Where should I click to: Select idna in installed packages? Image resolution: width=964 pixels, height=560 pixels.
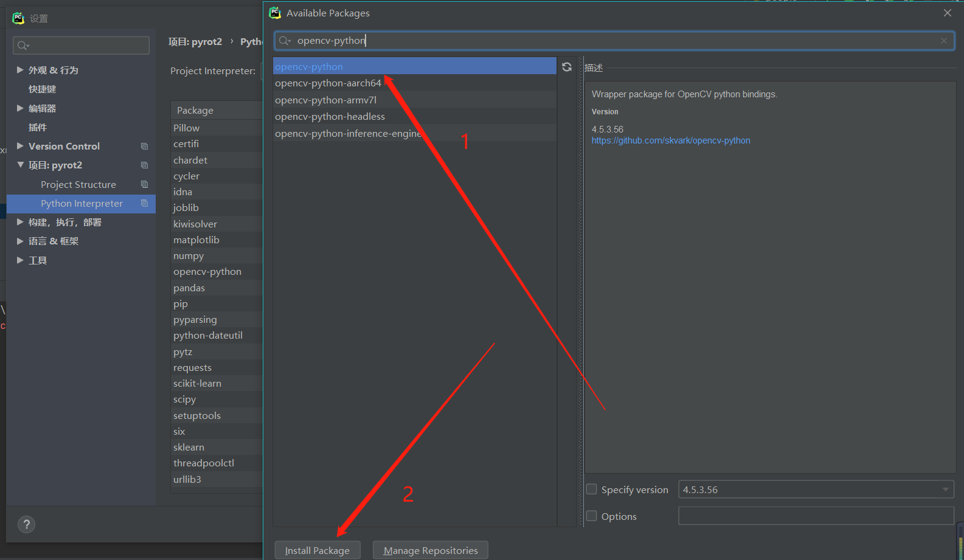[217, 192]
